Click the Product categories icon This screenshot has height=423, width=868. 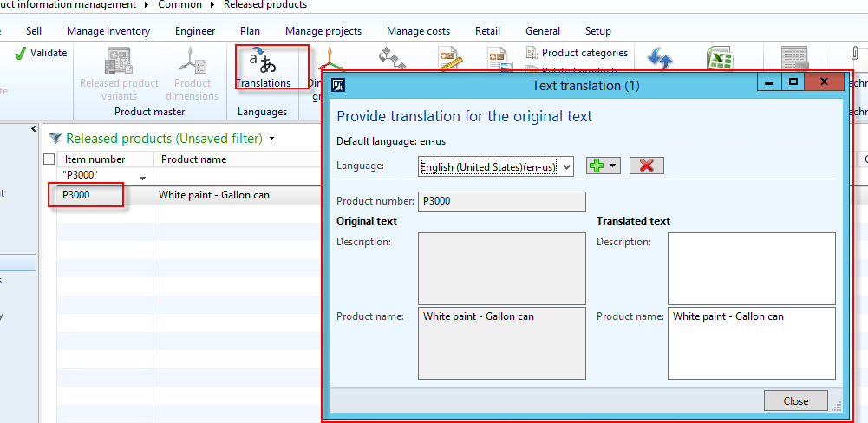[x=532, y=53]
